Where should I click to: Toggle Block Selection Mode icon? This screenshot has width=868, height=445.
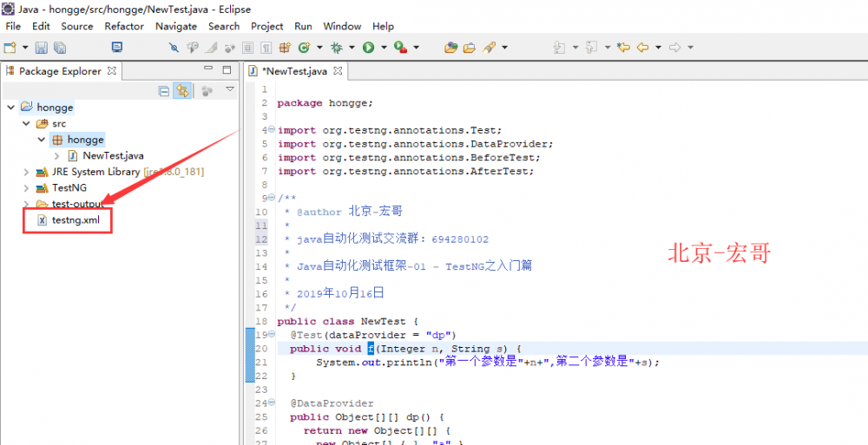coord(247,48)
